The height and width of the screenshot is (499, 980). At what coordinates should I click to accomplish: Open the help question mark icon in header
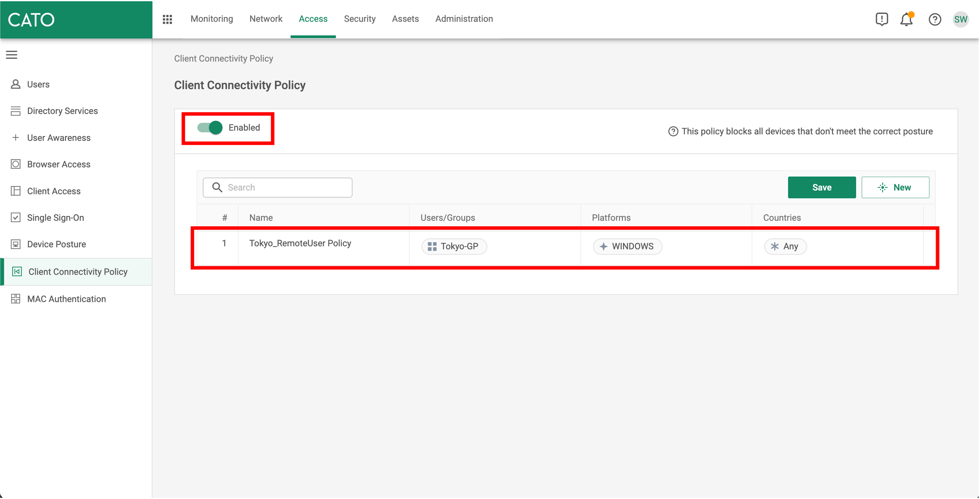coord(935,20)
